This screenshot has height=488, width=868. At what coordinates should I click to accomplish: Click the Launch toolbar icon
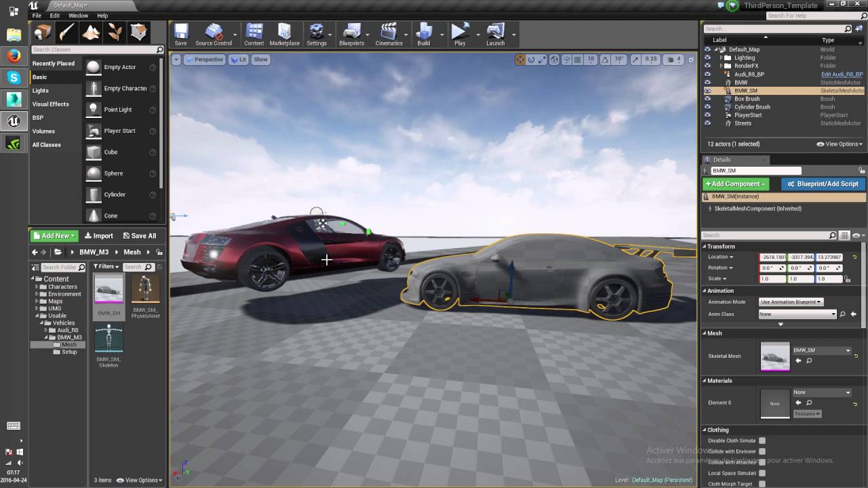(495, 35)
